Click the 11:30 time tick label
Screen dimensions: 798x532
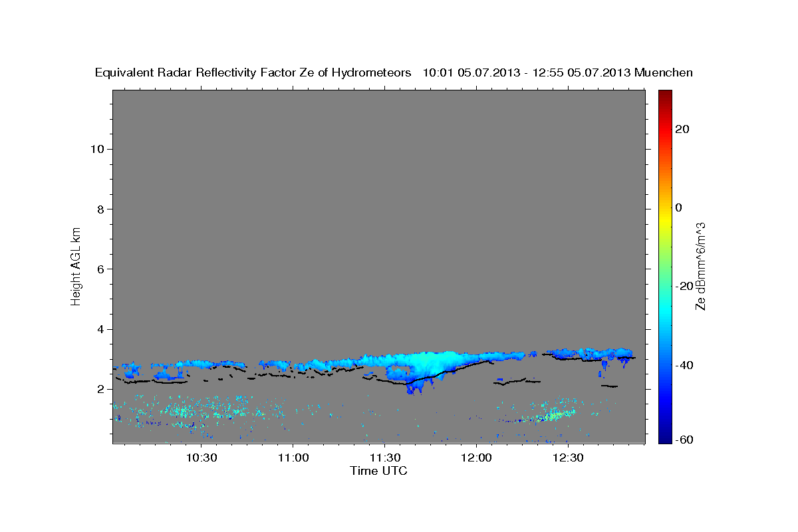(x=384, y=458)
